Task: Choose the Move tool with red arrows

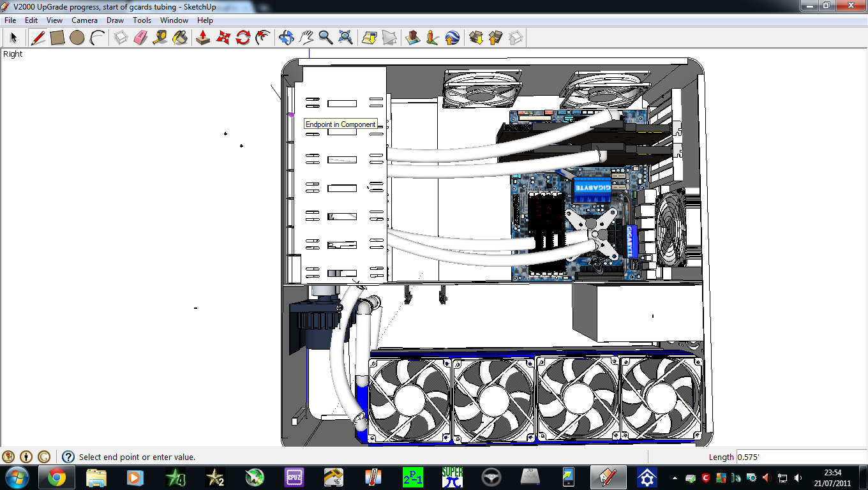Action: (x=223, y=38)
